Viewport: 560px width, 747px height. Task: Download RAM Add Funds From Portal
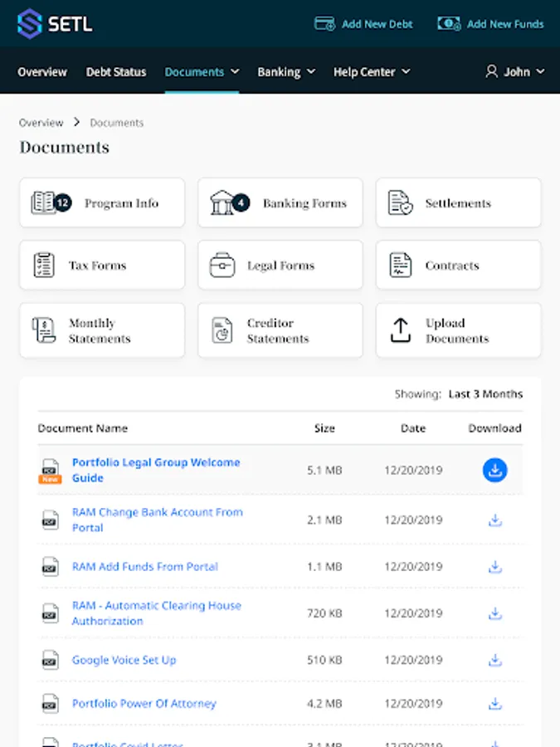tap(495, 567)
